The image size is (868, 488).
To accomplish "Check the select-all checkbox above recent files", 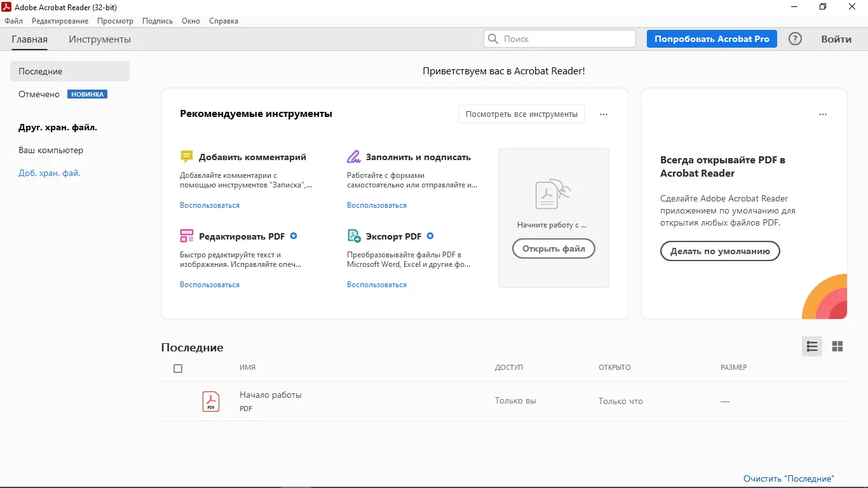I will [x=178, y=368].
